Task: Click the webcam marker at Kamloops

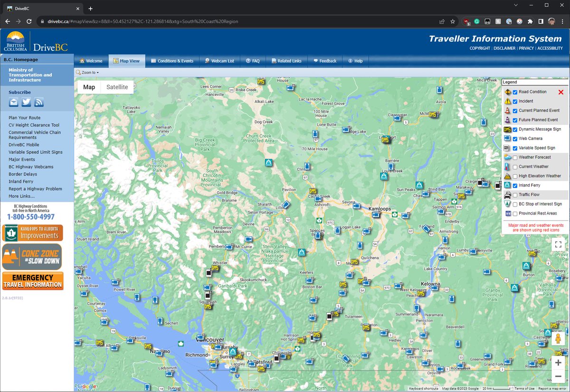Action: pos(376,215)
